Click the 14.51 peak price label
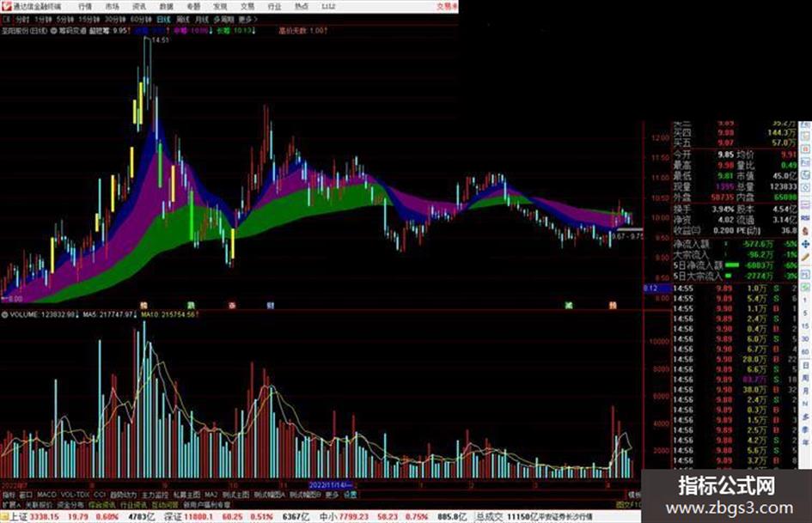 [x=160, y=40]
